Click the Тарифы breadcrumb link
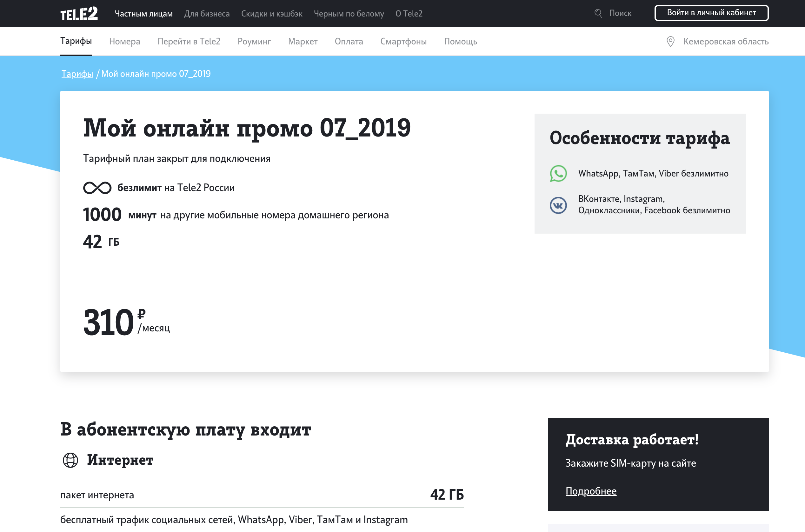805x532 pixels. 77,74
